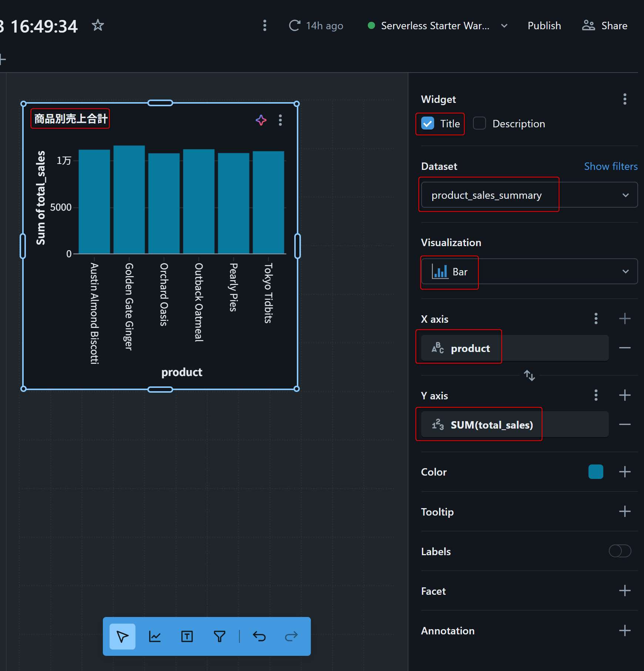Open the blue Color swatch
This screenshot has height=671, width=644.
596,472
